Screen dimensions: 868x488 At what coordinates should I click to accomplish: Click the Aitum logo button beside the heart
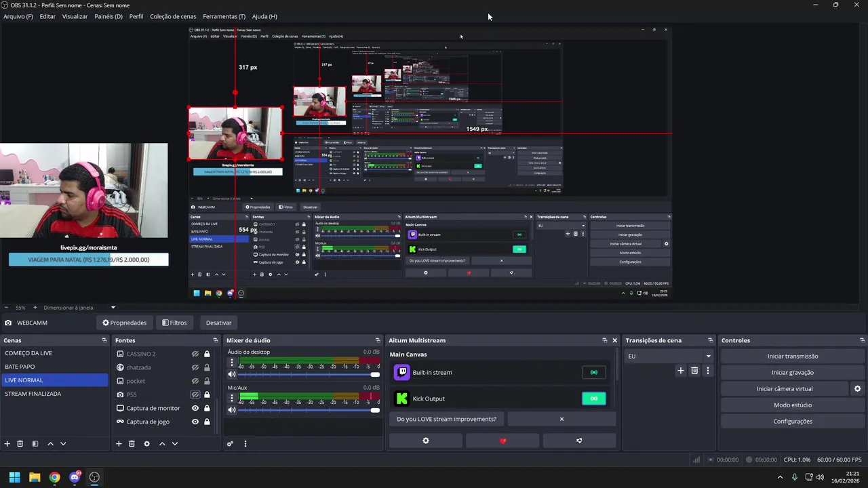[x=579, y=441]
